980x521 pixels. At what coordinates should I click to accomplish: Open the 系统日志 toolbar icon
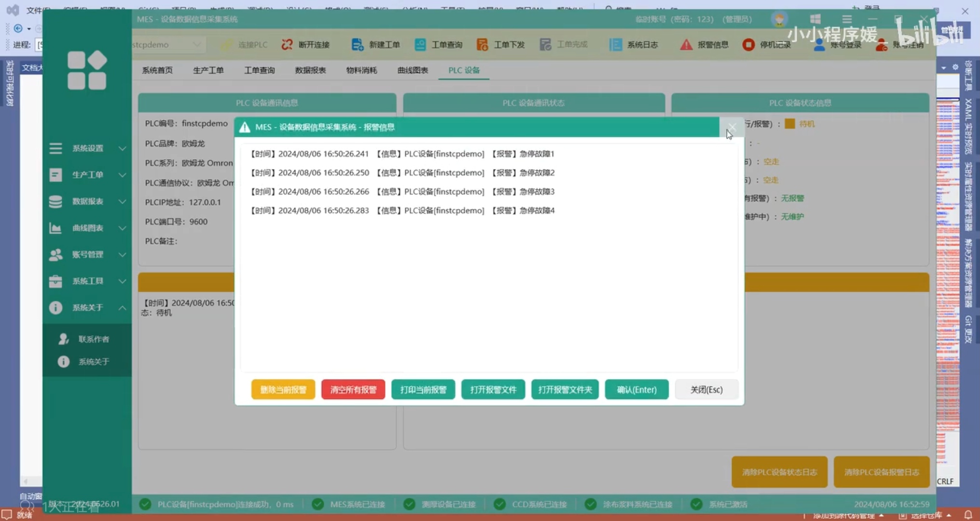[x=615, y=44]
